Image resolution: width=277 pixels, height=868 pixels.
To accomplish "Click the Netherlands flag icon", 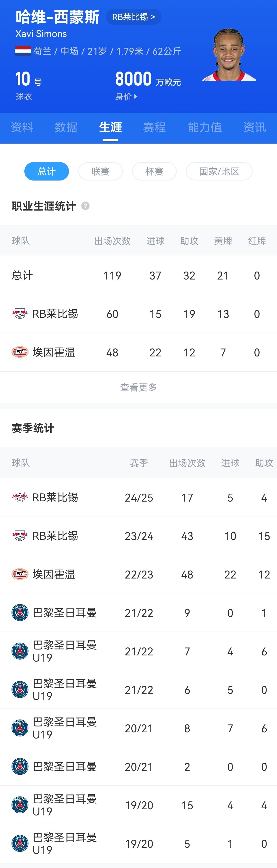I will [x=23, y=51].
